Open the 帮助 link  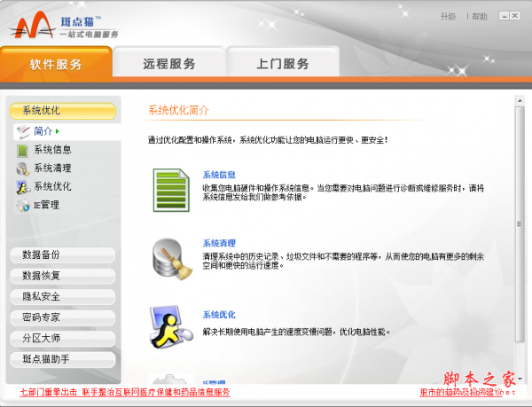[x=480, y=16]
